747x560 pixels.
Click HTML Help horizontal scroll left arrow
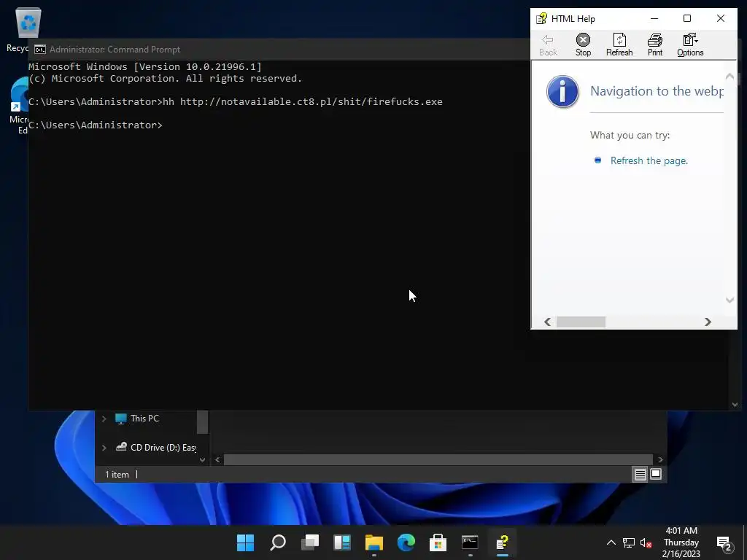(x=547, y=322)
